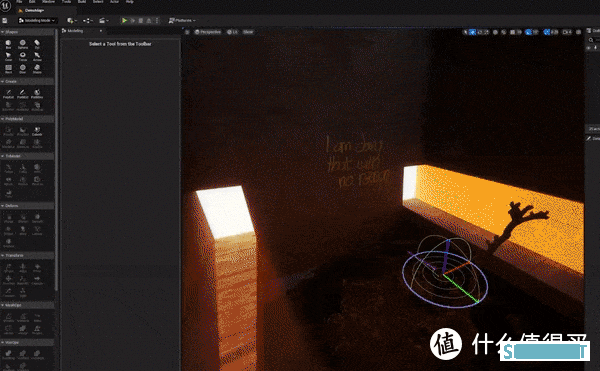Select the Cone shape tool
The image size is (600, 371).
click(8, 57)
